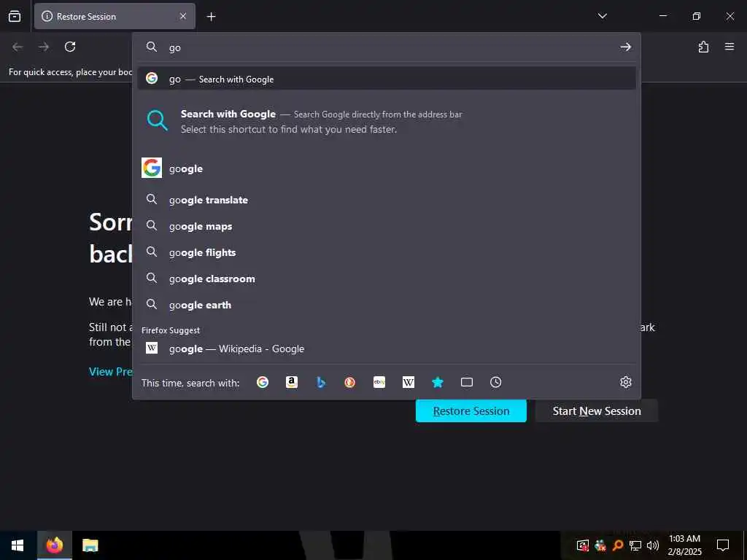
Task: Choose 'google translate' suggestion
Action: click(387, 200)
